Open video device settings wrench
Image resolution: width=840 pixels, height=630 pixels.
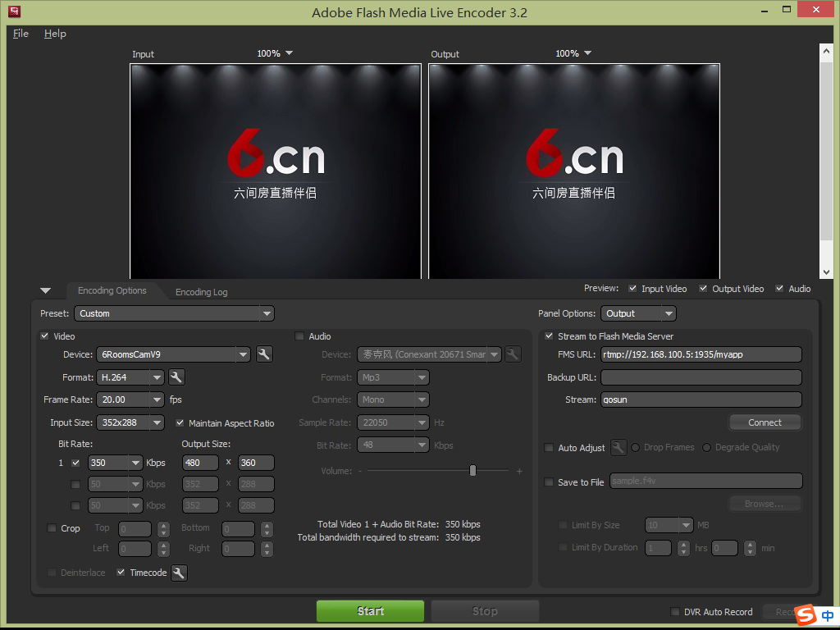pos(264,354)
